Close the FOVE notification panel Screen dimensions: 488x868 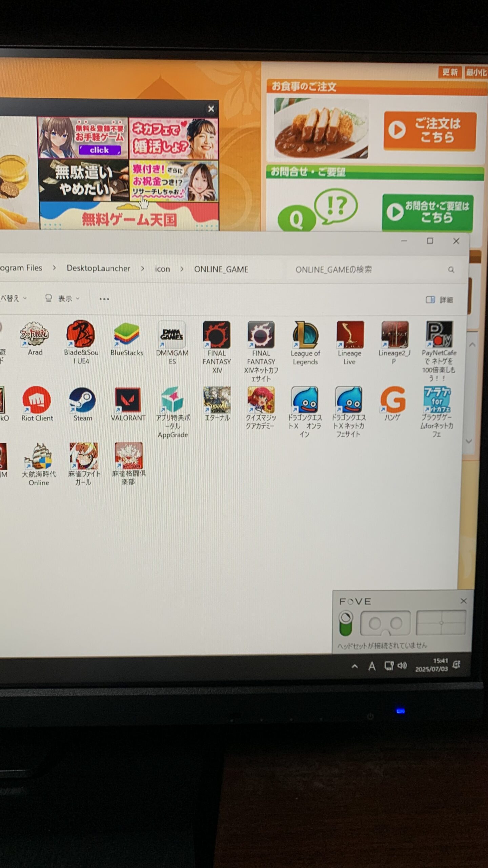tap(464, 601)
